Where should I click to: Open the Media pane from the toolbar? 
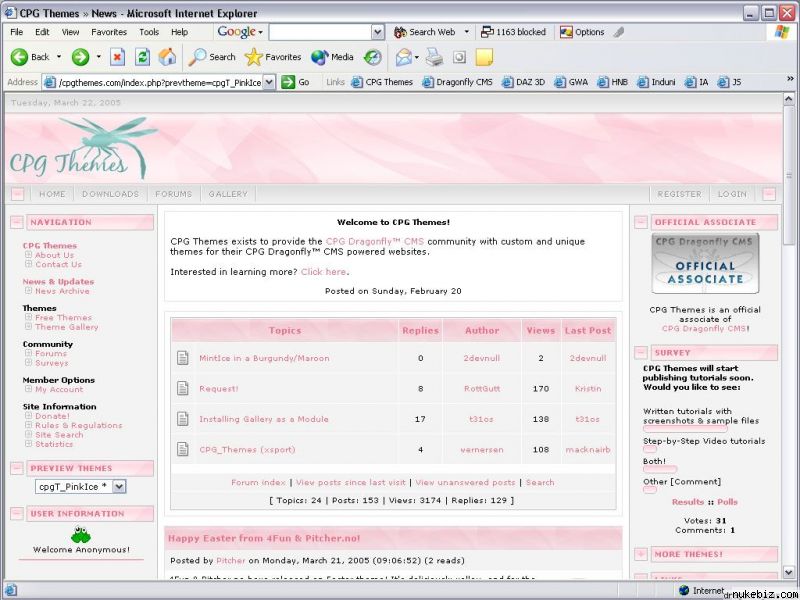[x=332, y=57]
